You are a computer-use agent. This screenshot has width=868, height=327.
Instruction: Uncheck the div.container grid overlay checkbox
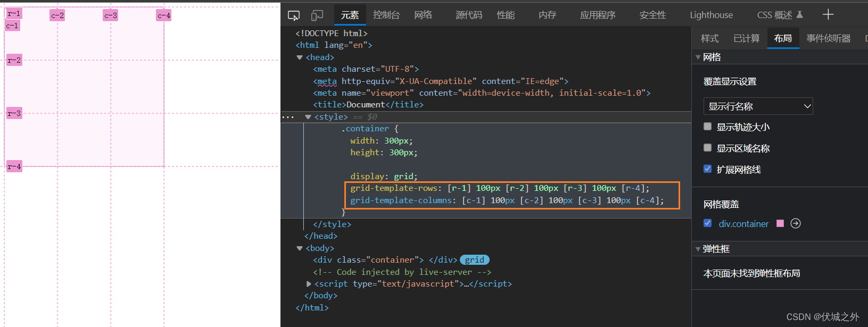tap(707, 223)
